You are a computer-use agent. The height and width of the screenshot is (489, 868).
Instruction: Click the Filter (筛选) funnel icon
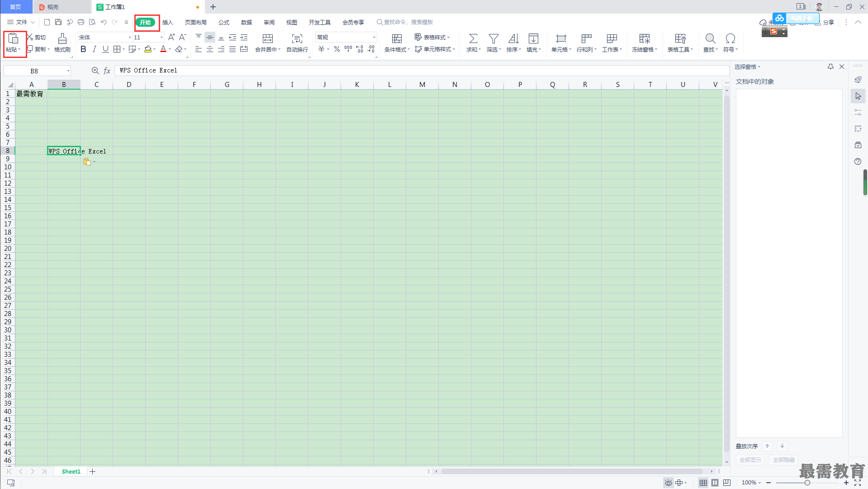coord(494,39)
